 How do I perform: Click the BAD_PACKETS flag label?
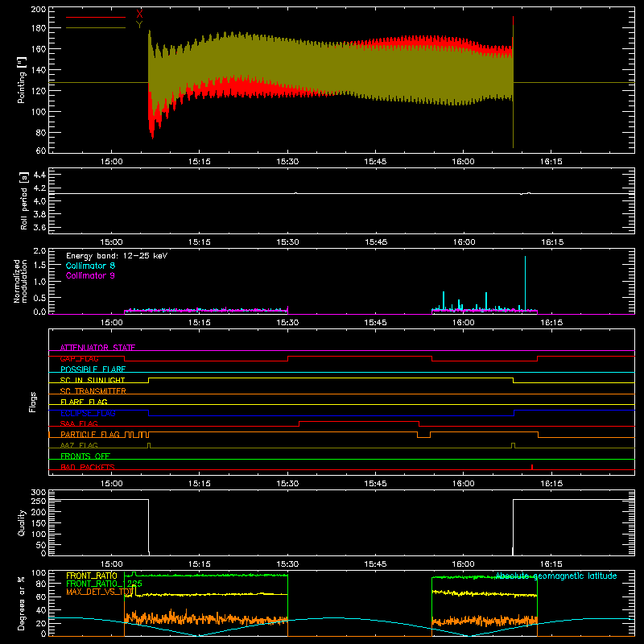point(88,467)
